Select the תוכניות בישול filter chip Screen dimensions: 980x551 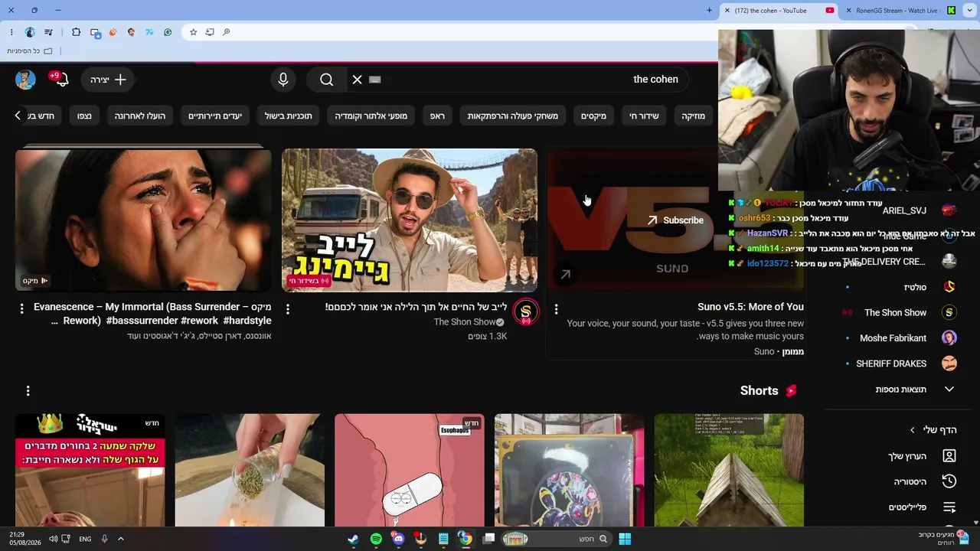click(289, 116)
